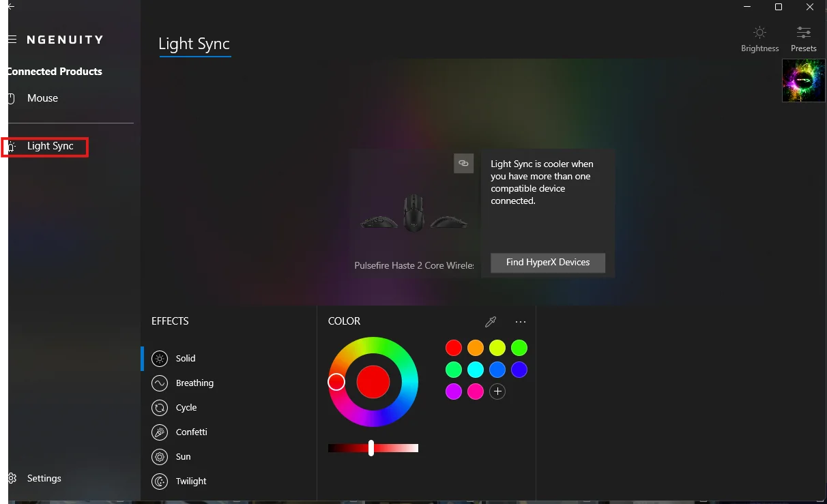Image resolution: width=827 pixels, height=504 pixels.
Task: Add a new custom color swatch
Action: click(497, 391)
